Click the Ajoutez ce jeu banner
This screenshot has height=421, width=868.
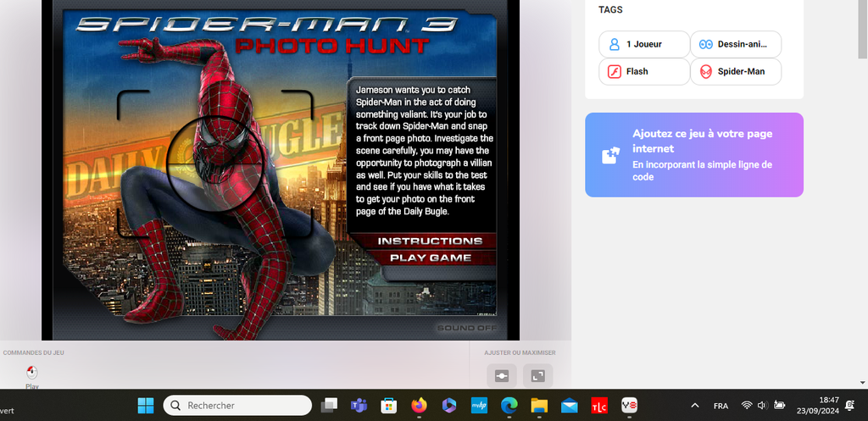pyautogui.click(x=693, y=154)
